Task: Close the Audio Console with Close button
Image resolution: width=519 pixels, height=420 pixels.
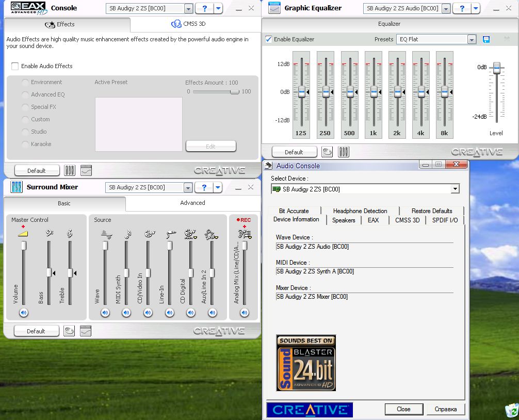Action: tap(403, 409)
